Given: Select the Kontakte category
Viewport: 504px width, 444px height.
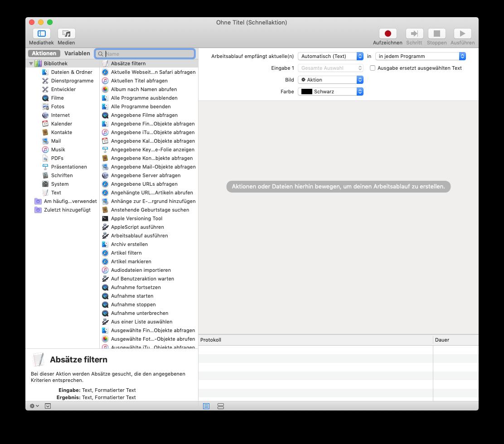Looking at the screenshot, I should click(57, 132).
